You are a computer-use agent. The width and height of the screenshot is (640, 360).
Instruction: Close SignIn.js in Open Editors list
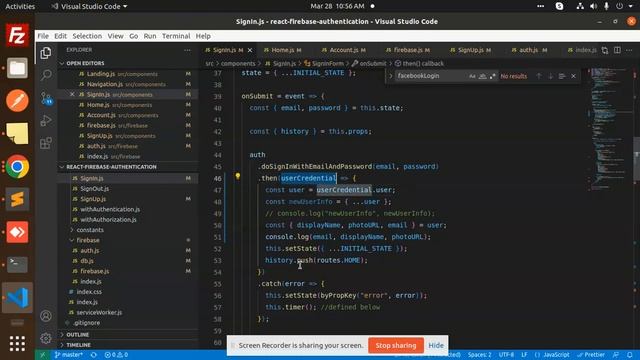coord(72,94)
